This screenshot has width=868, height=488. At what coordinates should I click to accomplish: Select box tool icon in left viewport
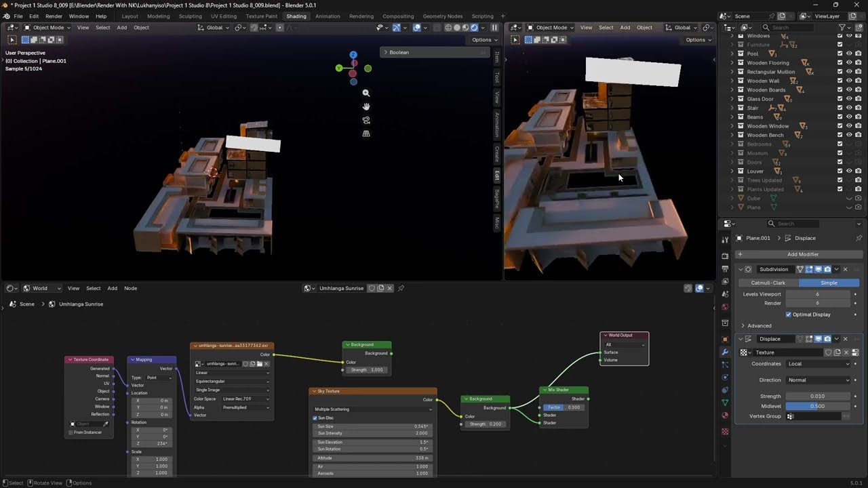coord(12,40)
